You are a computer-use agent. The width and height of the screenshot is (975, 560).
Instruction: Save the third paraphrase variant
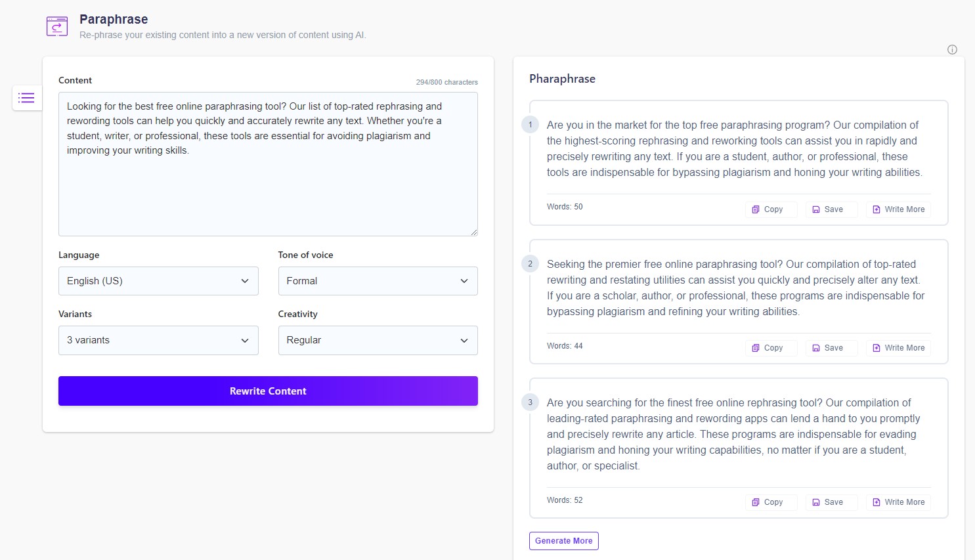pos(831,502)
